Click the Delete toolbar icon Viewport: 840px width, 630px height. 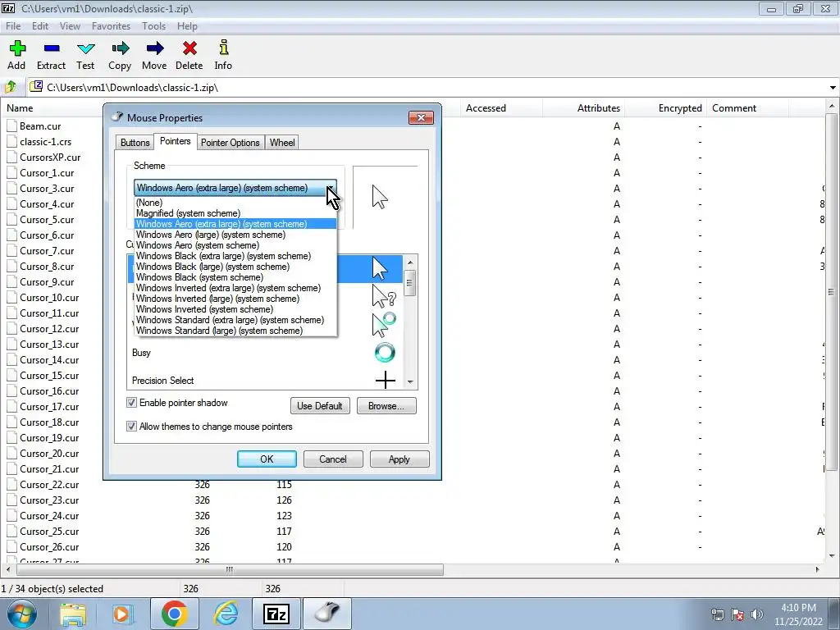(189, 49)
